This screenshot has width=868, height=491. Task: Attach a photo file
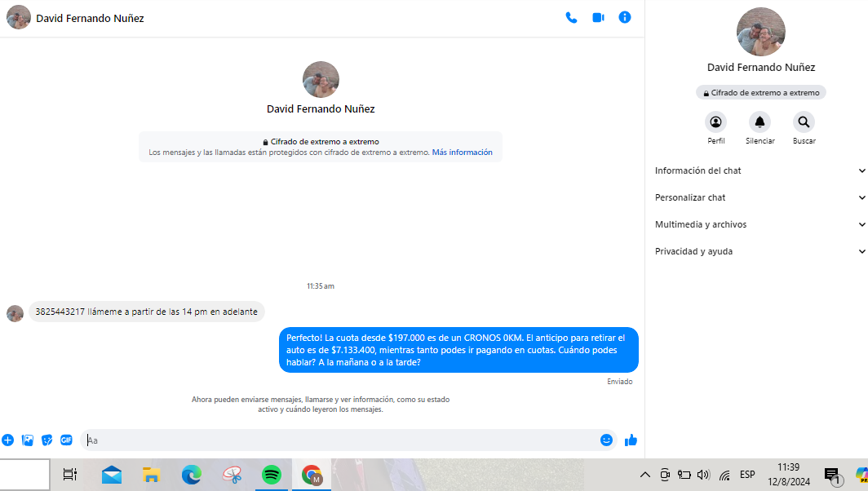pos(28,440)
